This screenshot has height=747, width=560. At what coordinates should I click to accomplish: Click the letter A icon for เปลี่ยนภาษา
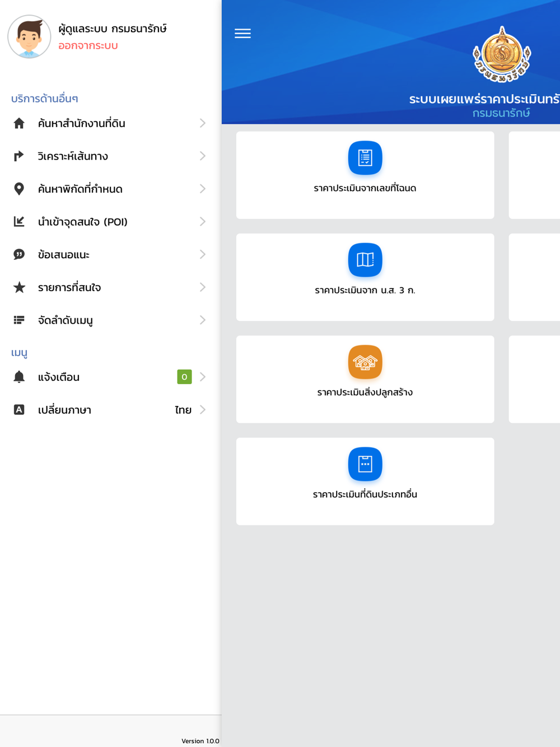[x=19, y=410]
